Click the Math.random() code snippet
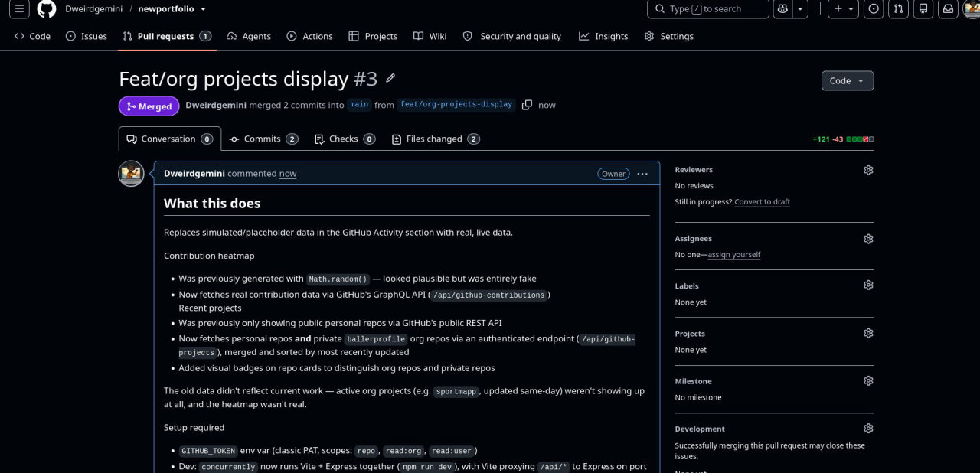 [x=338, y=279]
